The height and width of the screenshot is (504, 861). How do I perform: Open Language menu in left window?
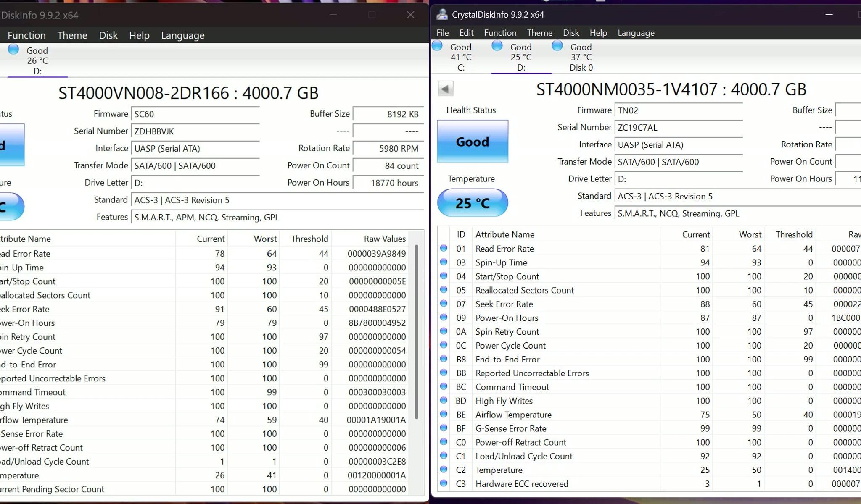(x=183, y=35)
